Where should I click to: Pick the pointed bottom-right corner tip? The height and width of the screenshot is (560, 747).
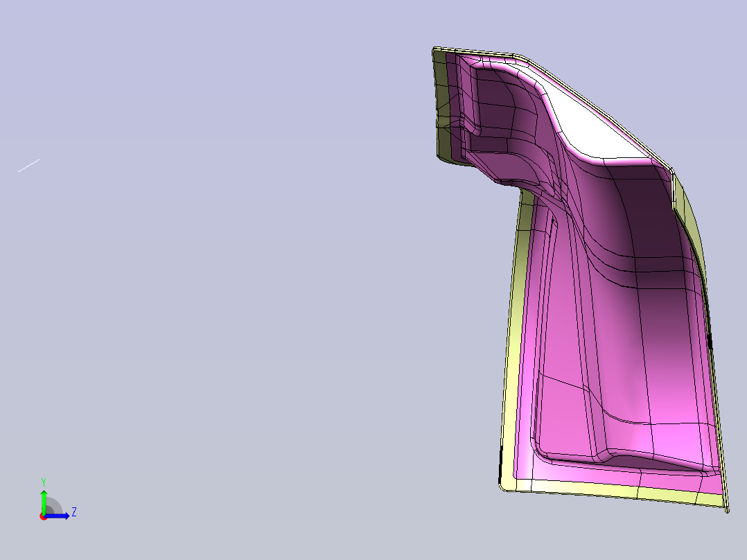(727, 510)
